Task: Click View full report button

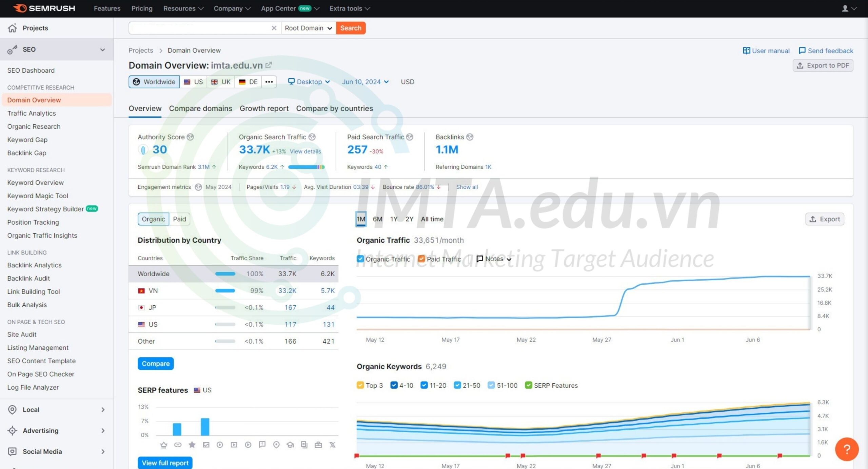Action: point(165,463)
